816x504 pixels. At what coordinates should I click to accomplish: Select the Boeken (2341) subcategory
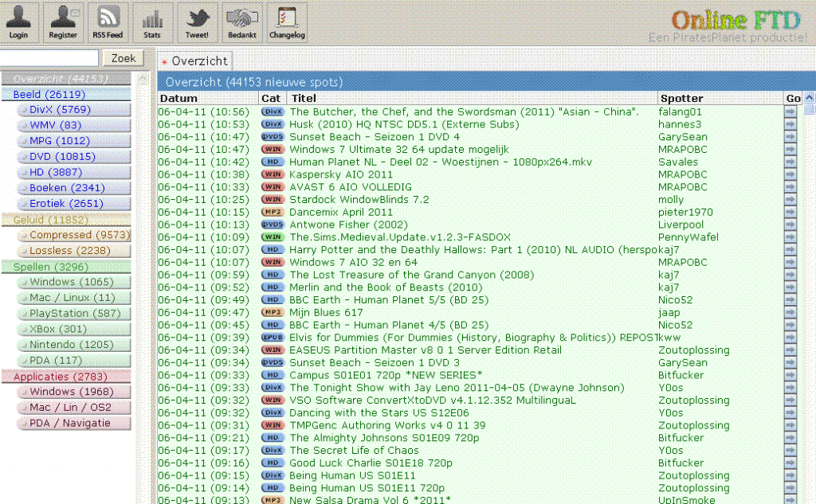point(73,188)
